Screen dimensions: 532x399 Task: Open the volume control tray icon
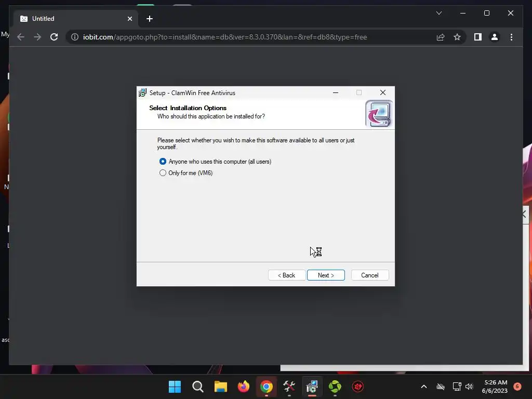(469, 387)
